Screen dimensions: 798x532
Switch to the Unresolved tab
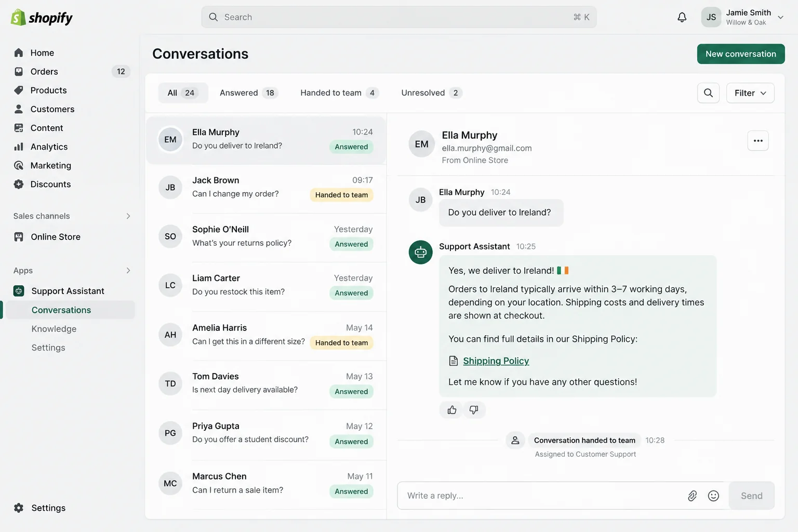[x=432, y=93]
